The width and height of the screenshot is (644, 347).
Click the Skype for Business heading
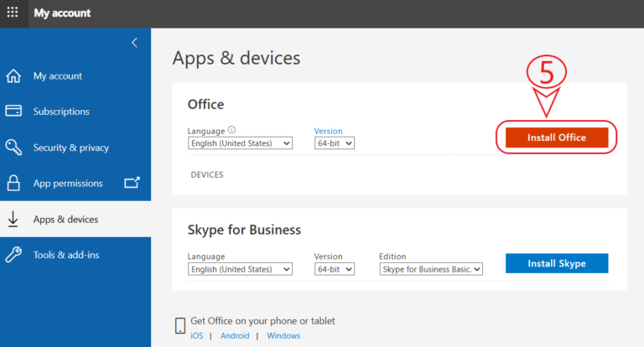(x=244, y=230)
